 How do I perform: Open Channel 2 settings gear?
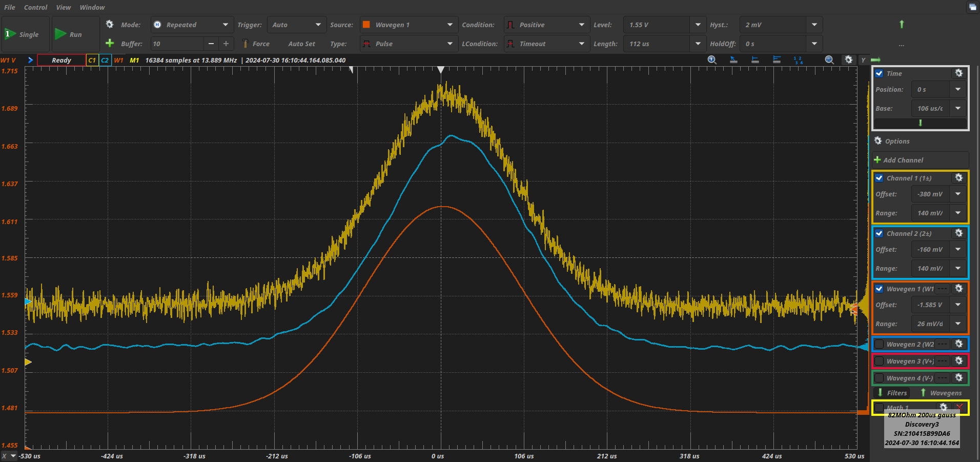pos(959,233)
